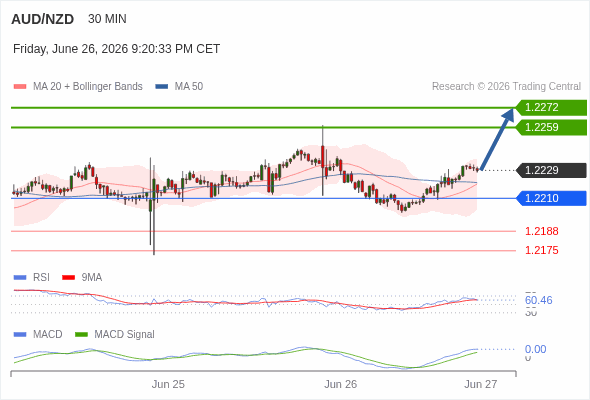Screen dimensions: 590x400
Task: Click the 30 MIN timeframe label
Action: (107, 19)
